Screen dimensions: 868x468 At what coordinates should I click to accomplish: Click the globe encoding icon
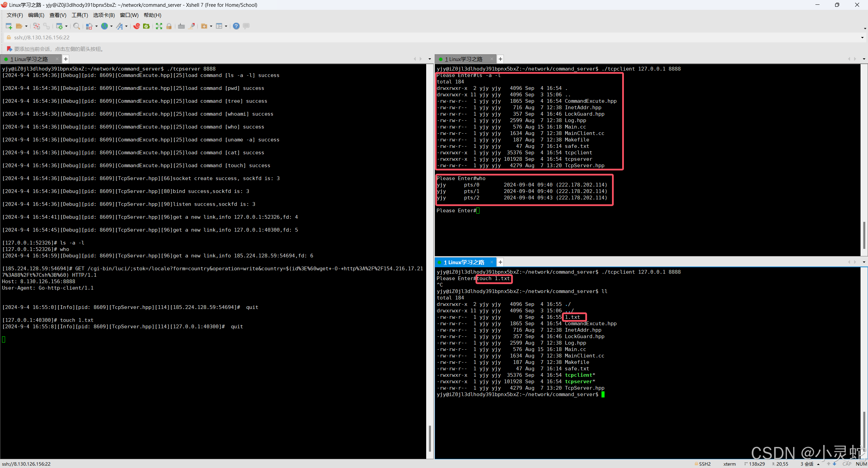click(104, 26)
